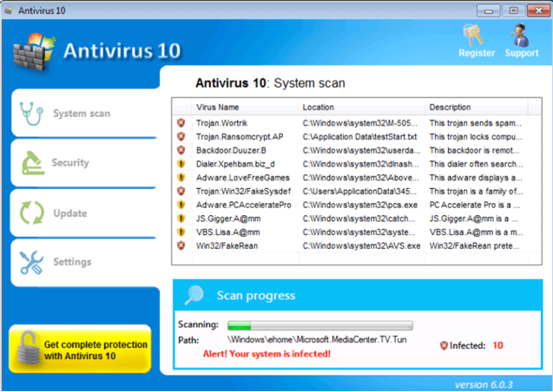
Task: Click the magnifier Scan progress icon
Action: click(194, 295)
